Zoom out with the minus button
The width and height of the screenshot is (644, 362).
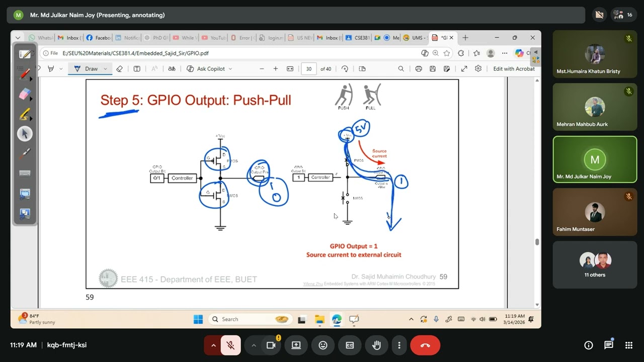(x=262, y=69)
